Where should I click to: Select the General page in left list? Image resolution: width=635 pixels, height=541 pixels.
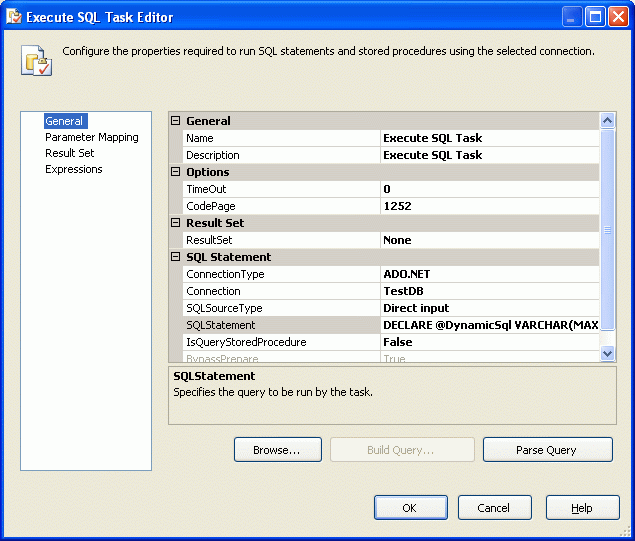64,121
